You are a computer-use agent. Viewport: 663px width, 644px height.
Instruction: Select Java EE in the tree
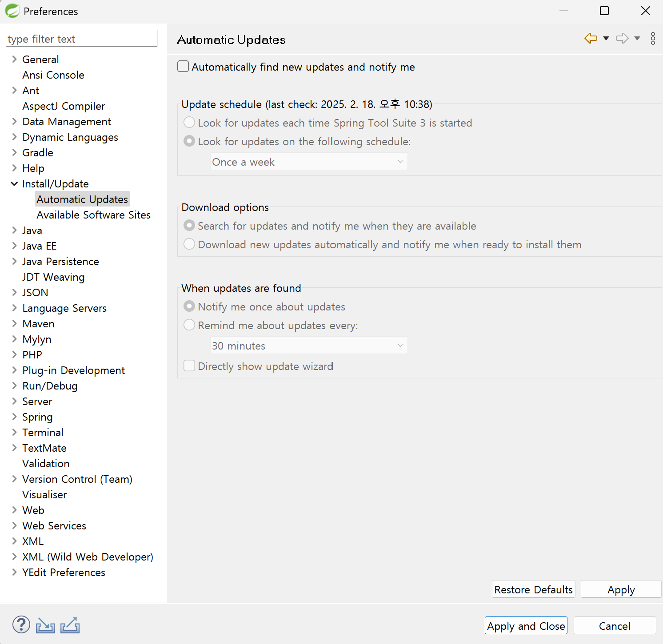click(39, 246)
